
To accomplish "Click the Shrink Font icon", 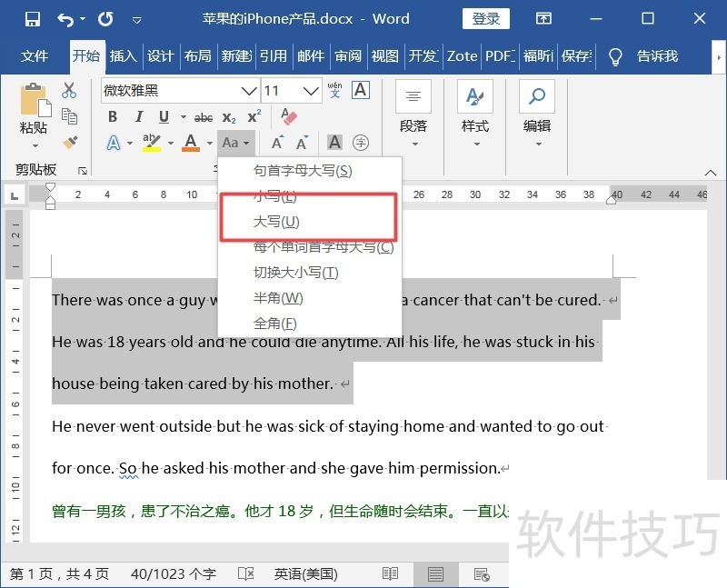I will (303, 143).
